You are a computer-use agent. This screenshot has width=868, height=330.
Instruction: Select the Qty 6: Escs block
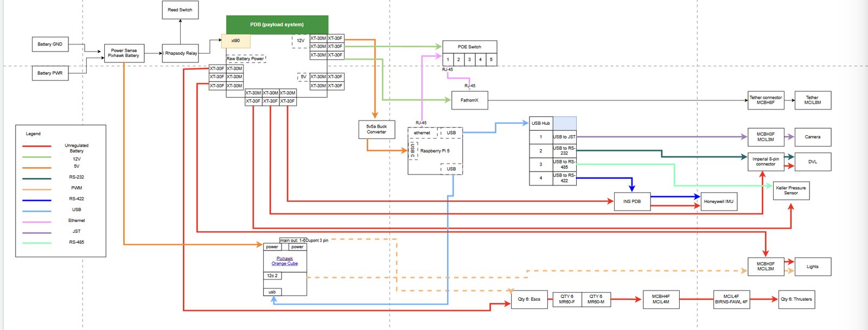(529, 299)
